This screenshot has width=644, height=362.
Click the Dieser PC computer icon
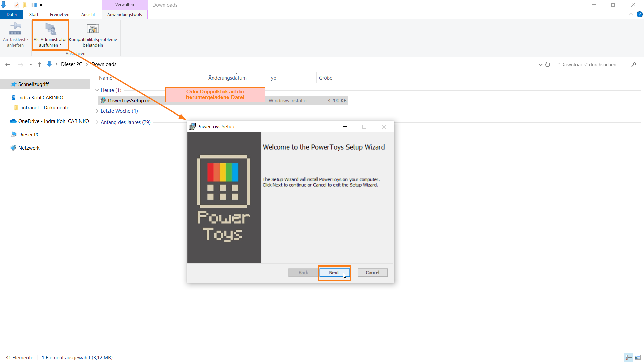click(13, 134)
